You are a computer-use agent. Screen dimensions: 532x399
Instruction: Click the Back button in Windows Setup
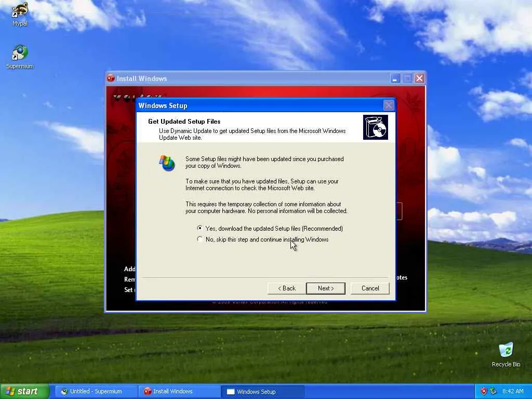(287, 288)
